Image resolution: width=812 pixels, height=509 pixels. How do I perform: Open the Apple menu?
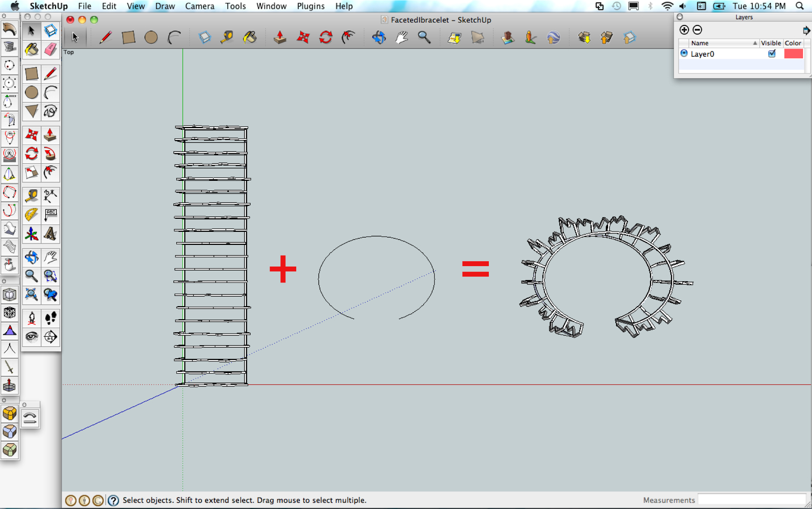[15, 6]
